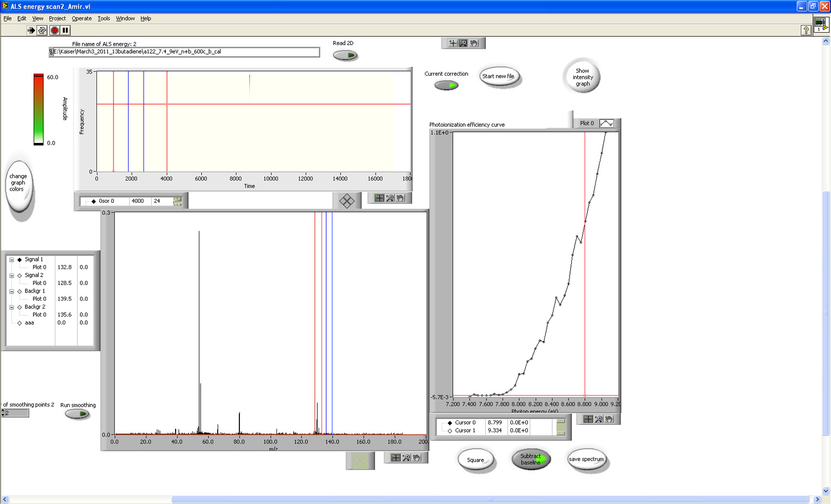Select the pan hand tool under the photoionization curve
Screen dimensions: 831x504
[x=609, y=419]
